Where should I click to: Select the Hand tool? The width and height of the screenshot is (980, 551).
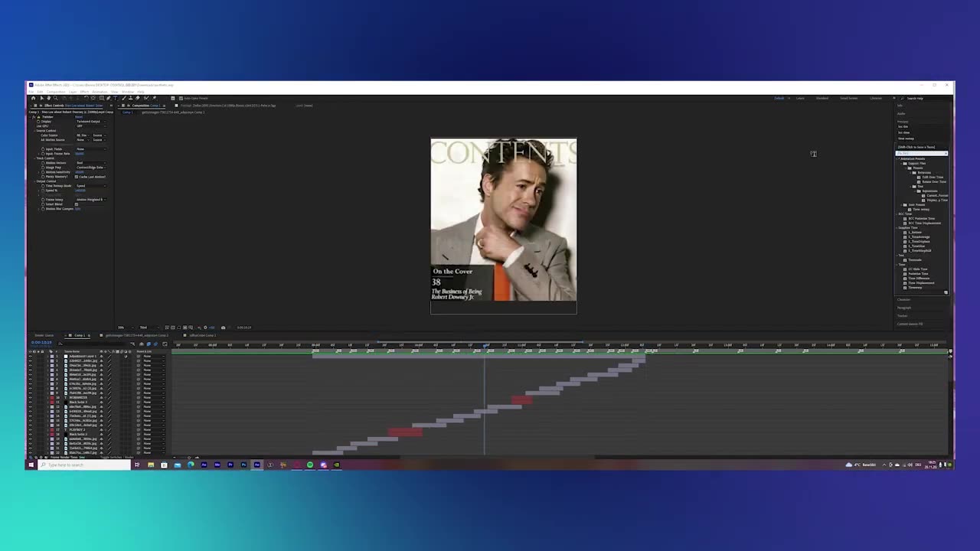pos(48,98)
